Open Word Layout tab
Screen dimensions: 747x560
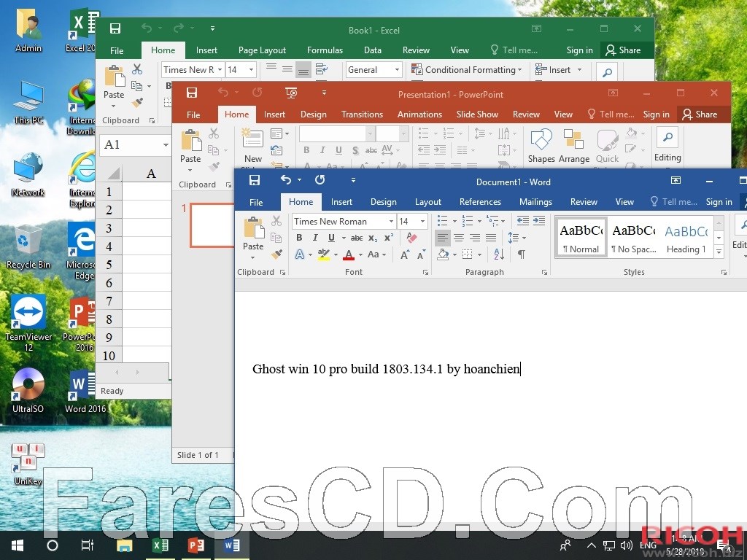click(427, 202)
